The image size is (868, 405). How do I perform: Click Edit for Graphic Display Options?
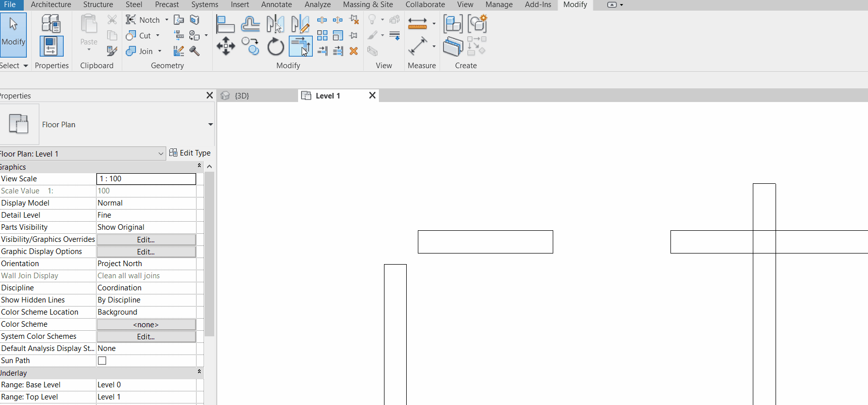146,251
